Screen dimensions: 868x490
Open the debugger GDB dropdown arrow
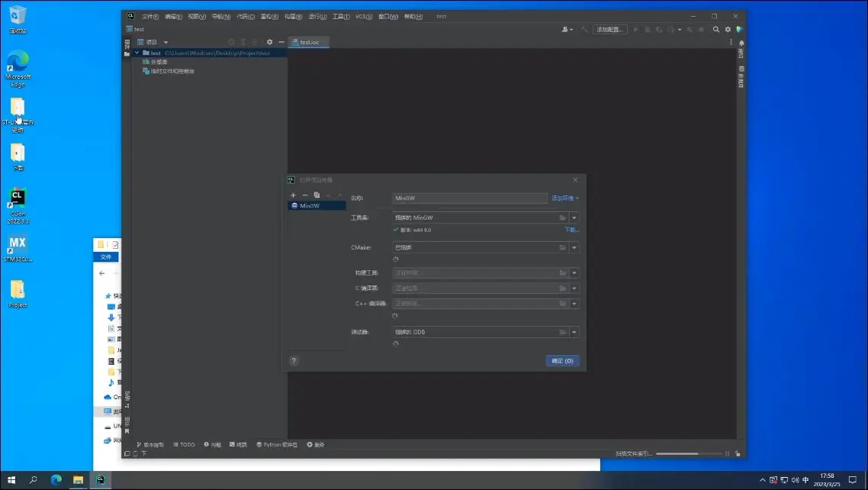click(x=574, y=333)
